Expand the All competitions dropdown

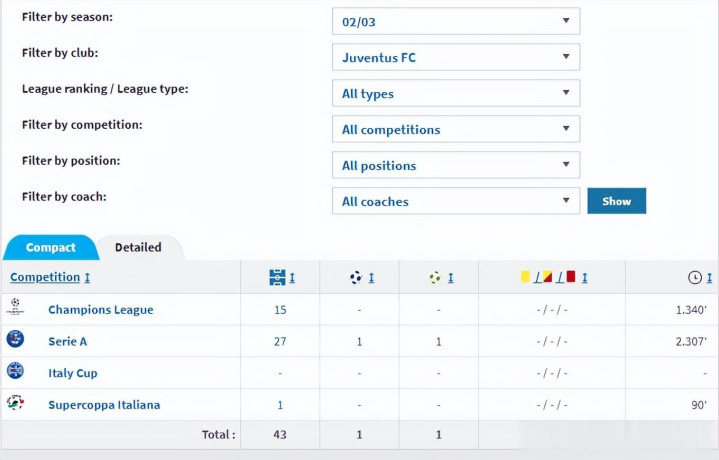pos(456,129)
